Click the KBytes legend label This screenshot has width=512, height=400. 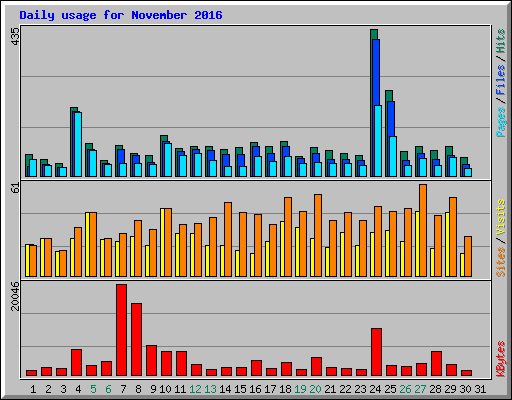(x=501, y=359)
